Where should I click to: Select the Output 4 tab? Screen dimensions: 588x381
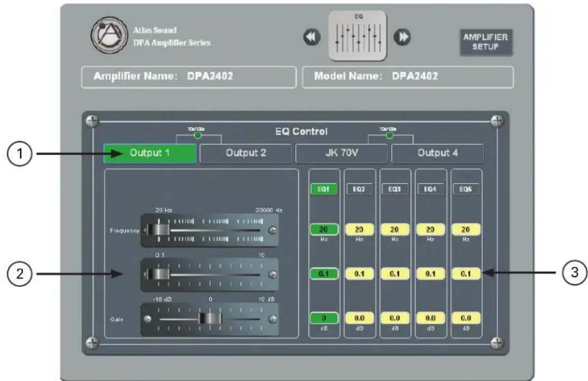pyautogui.click(x=437, y=153)
